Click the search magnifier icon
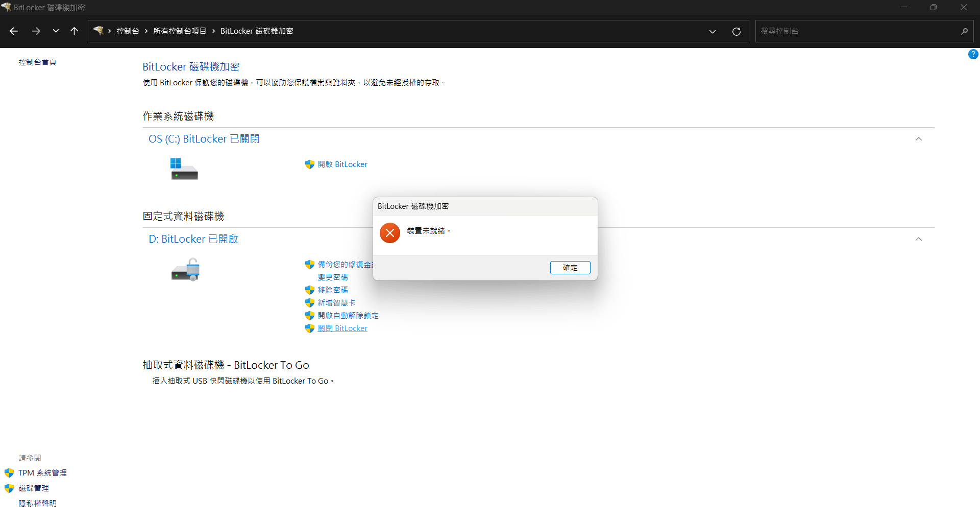This screenshot has height=520, width=980. 964,31
